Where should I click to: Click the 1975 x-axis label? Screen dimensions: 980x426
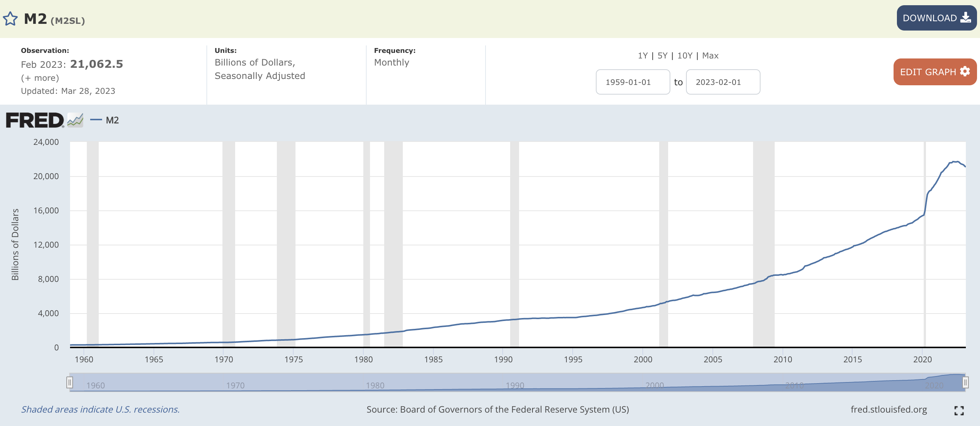(293, 359)
